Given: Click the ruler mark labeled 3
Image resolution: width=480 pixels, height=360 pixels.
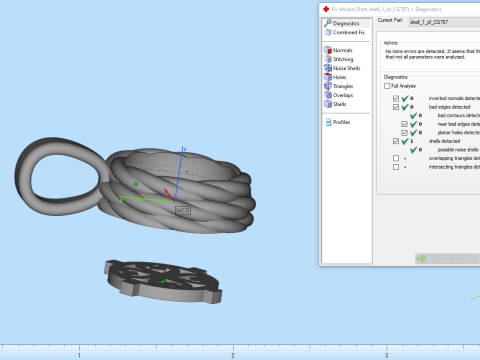Looking at the screenshot, I should (387, 355).
